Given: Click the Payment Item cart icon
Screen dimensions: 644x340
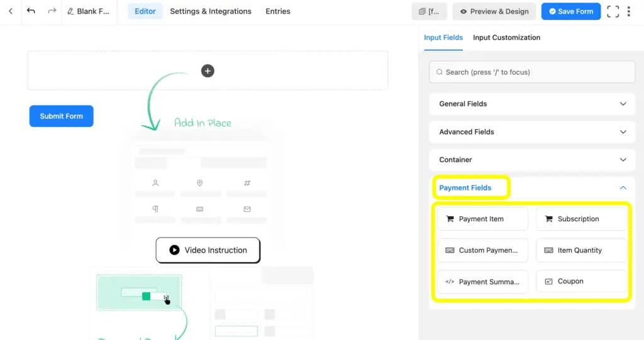Looking at the screenshot, I should click(450, 219).
